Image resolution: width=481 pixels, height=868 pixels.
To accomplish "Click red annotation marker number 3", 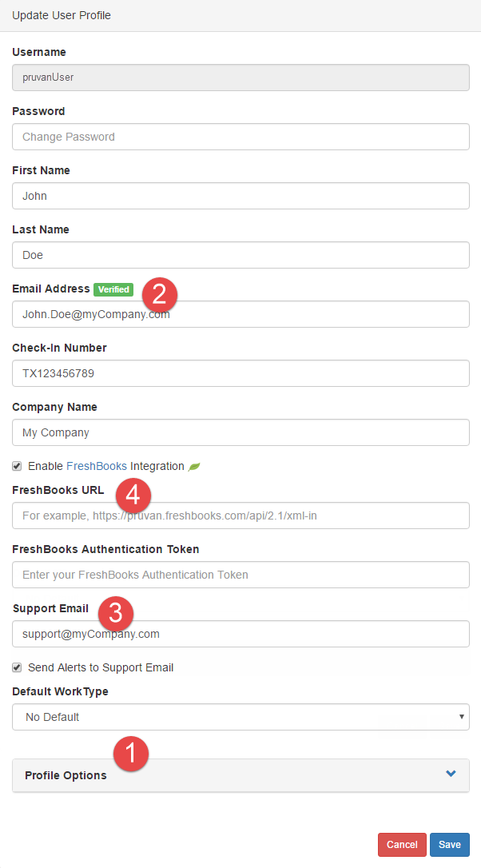I will [x=116, y=614].
